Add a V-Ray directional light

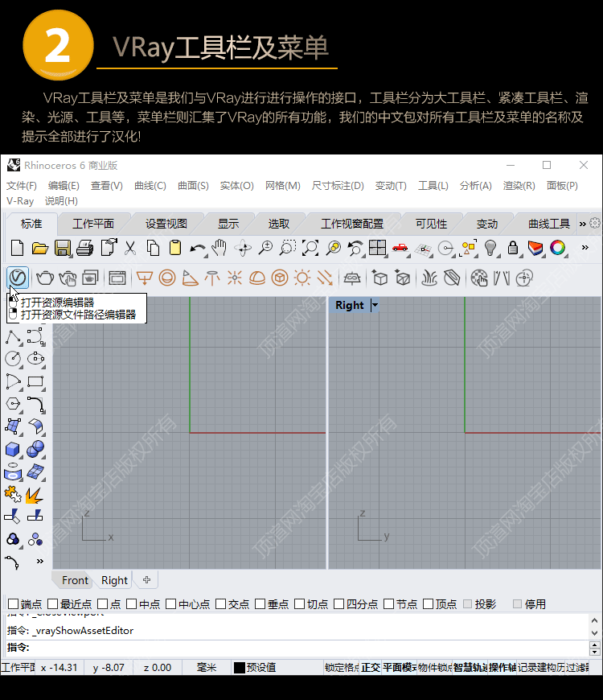(325, 278)
